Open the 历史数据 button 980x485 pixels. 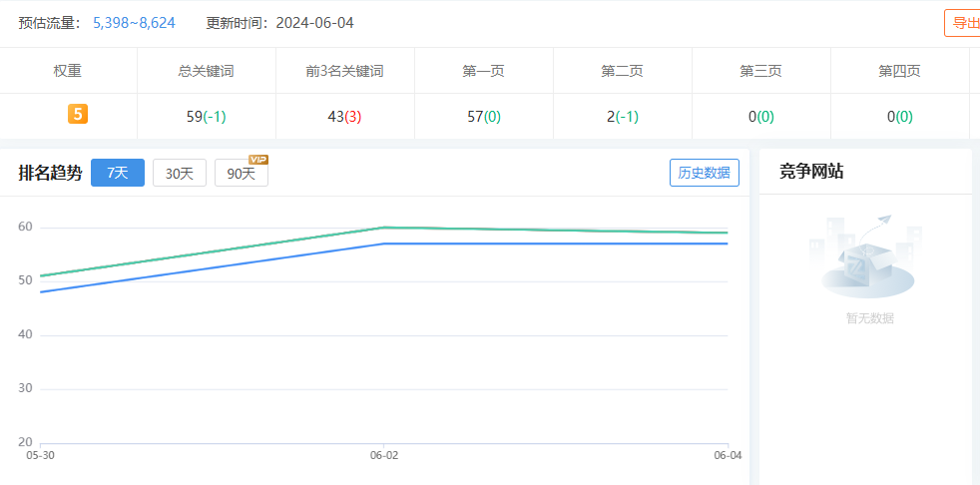pyautogui.click(x=705, y=173)
